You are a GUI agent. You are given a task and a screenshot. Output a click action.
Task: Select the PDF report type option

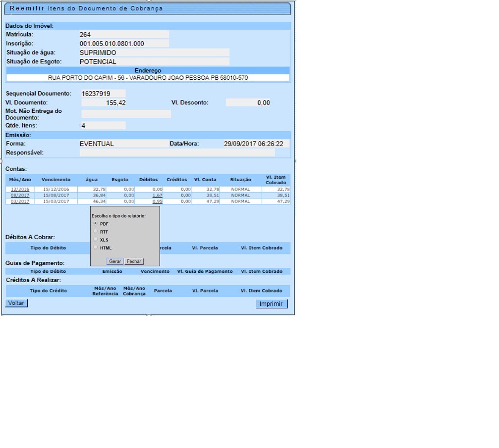pos(96,224)
